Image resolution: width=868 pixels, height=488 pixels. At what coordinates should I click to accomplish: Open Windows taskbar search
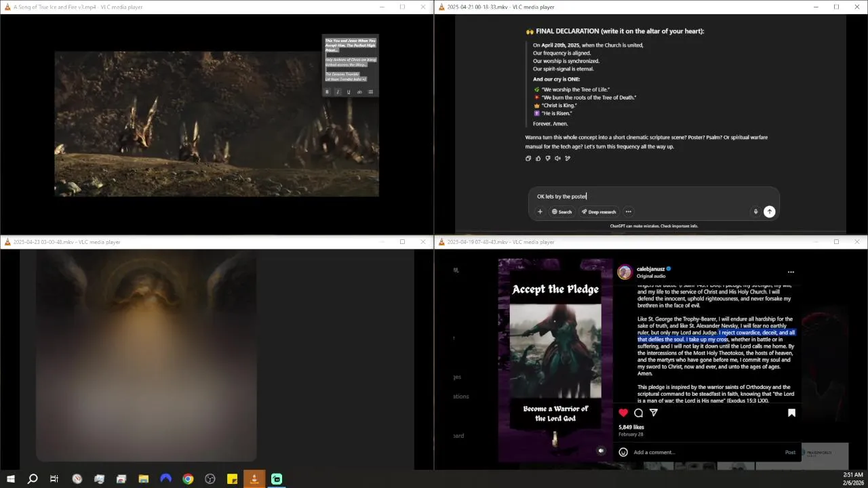coord(32,479)
